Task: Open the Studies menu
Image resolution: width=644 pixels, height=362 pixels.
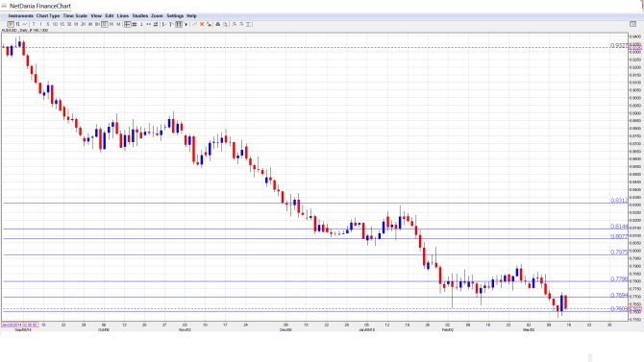Action: click(x=140, y=15)
